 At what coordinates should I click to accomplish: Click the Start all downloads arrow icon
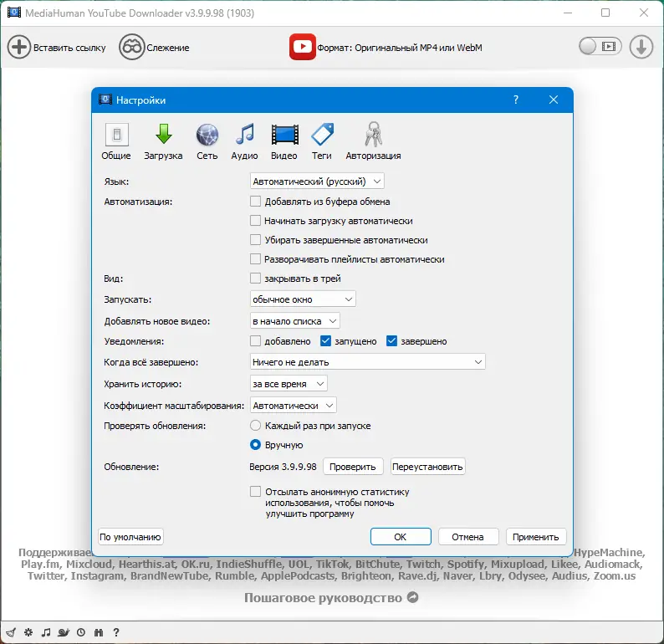point(641,47)
